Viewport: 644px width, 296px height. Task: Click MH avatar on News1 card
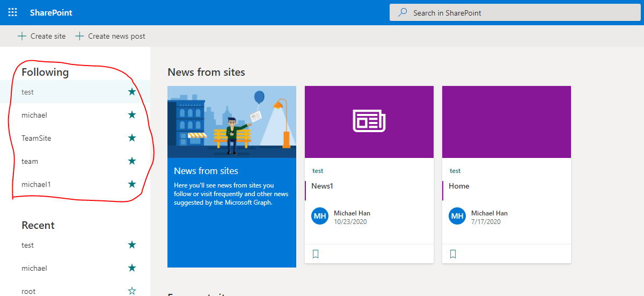point(320,216)
